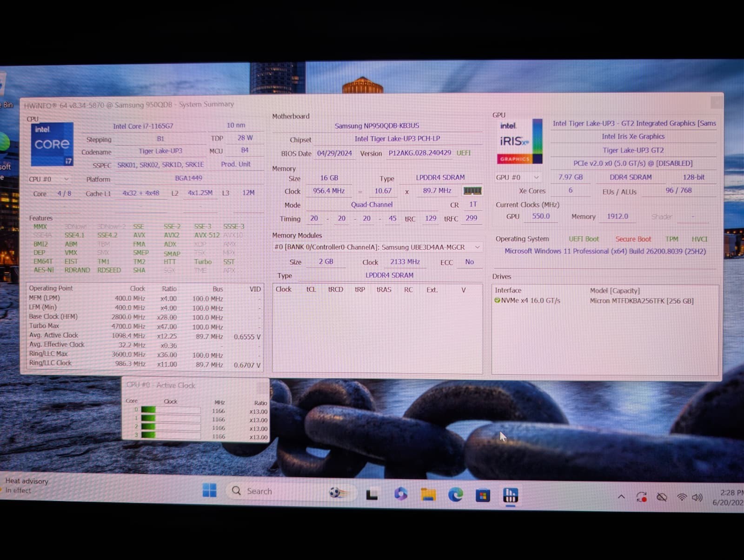Click the Base Clock (HFM) row
Viewport: 744px width, 560px height.
[145, 317]
